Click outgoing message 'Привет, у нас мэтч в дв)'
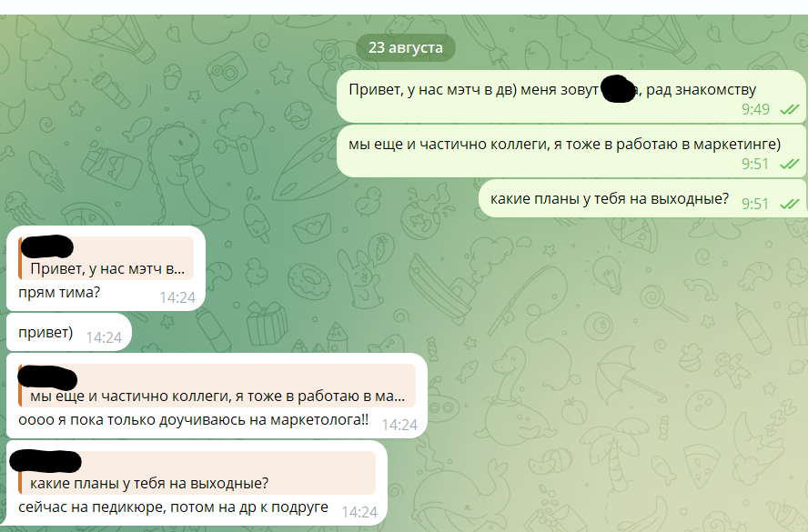 pyautogui.click(x=571, y=96)
